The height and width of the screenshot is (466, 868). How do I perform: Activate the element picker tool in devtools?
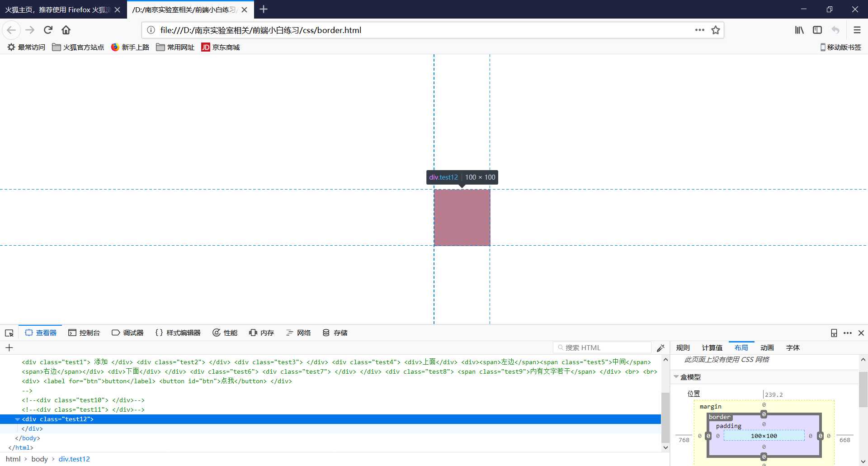(x=9, y=333)
